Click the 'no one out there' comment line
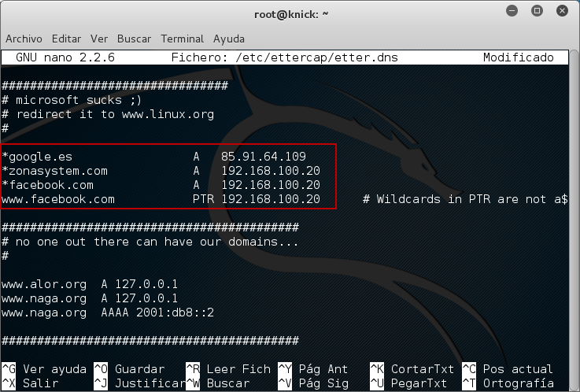 [150, 242]
